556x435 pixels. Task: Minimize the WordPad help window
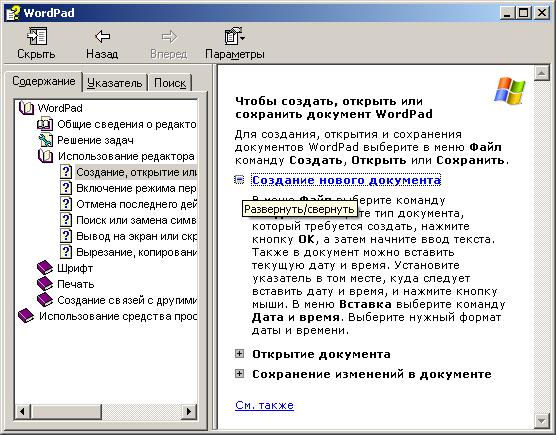(507, 13)
